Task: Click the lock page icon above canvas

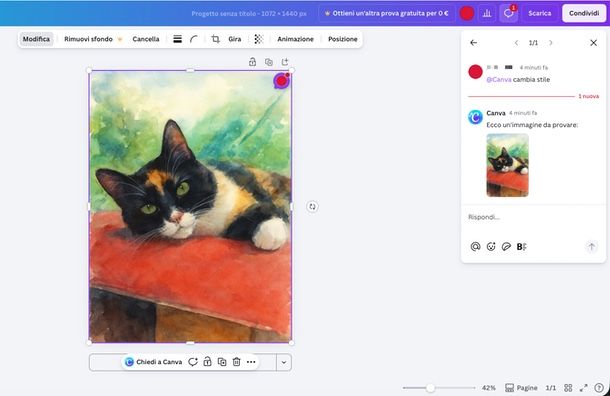Action: pos(252,62)
